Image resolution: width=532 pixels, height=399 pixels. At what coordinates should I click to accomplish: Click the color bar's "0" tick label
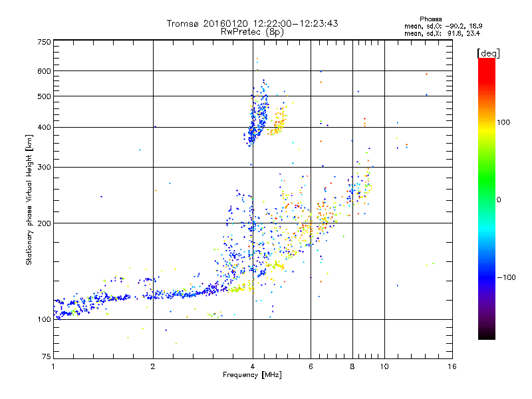(499, 199)
